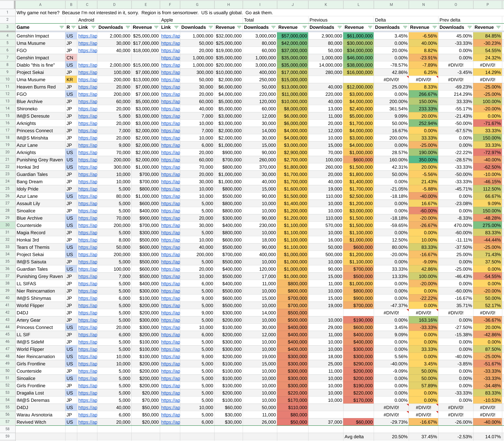Screen dimensions: 504x441
Task: Open the region R column filter icon
Action: point(73,27)
